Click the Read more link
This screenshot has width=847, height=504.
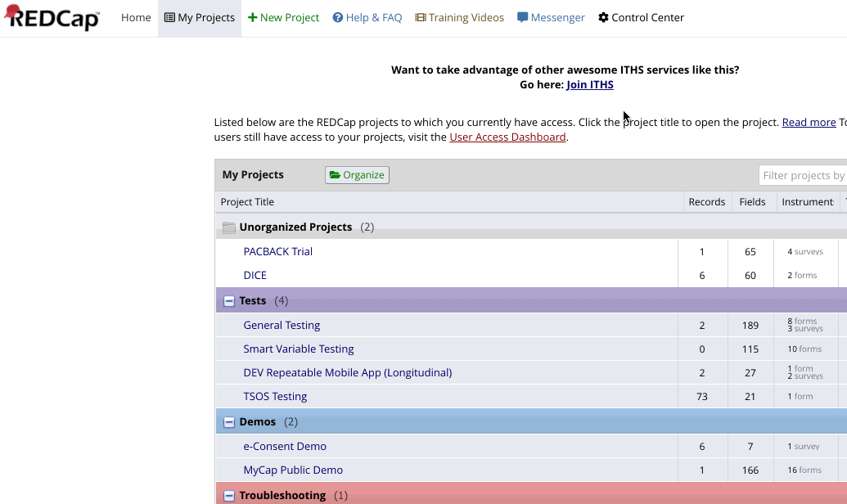pos(809,122)
